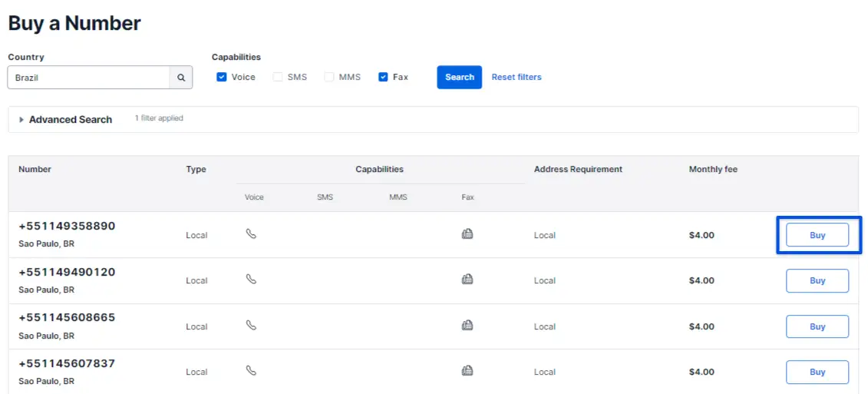Screen dimensions: 868x394
Task: Enable the MMS capability checkbox
Action: pyautogui.click(x=329, y=77)
